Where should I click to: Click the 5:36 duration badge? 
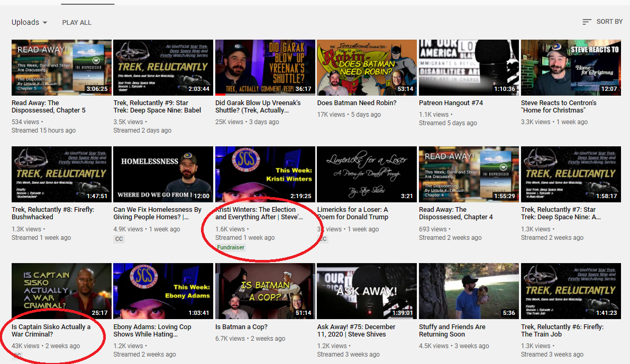point(509,313)
